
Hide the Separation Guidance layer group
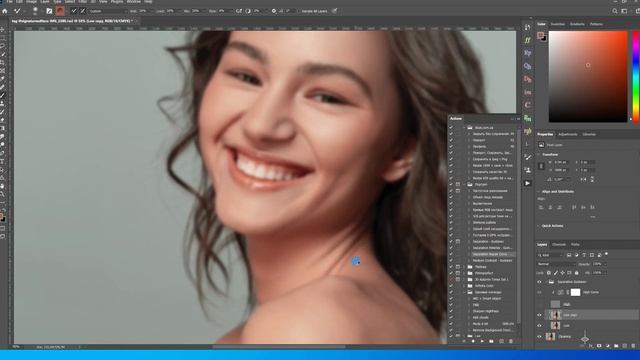click(x=539, y=282)
